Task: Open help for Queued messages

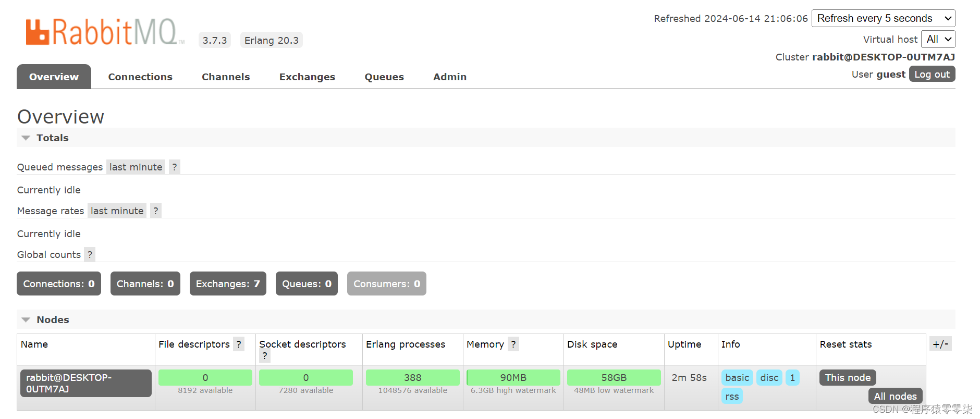Action: pyautogui.click(x=175, y=167)
